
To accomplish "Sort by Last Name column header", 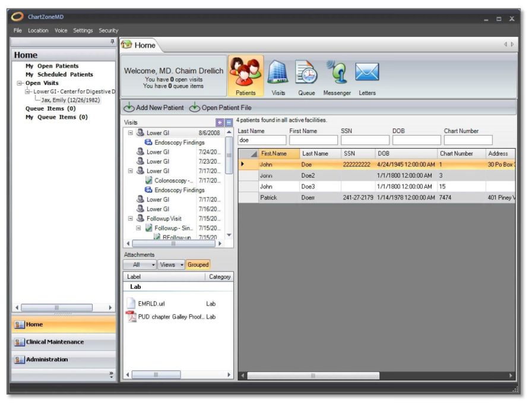I will [x=320, y=153].
